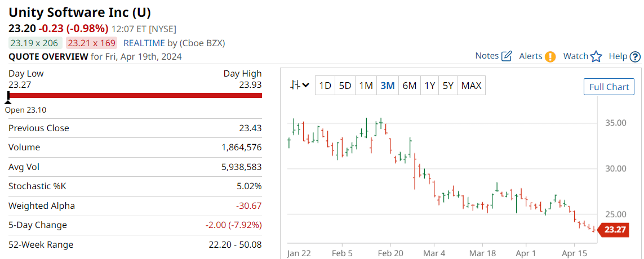Click the red day low-high range bar
Image resolution: width=644 pixels, height=259 pixels.
pyautogui.click(x=135, y=95)
